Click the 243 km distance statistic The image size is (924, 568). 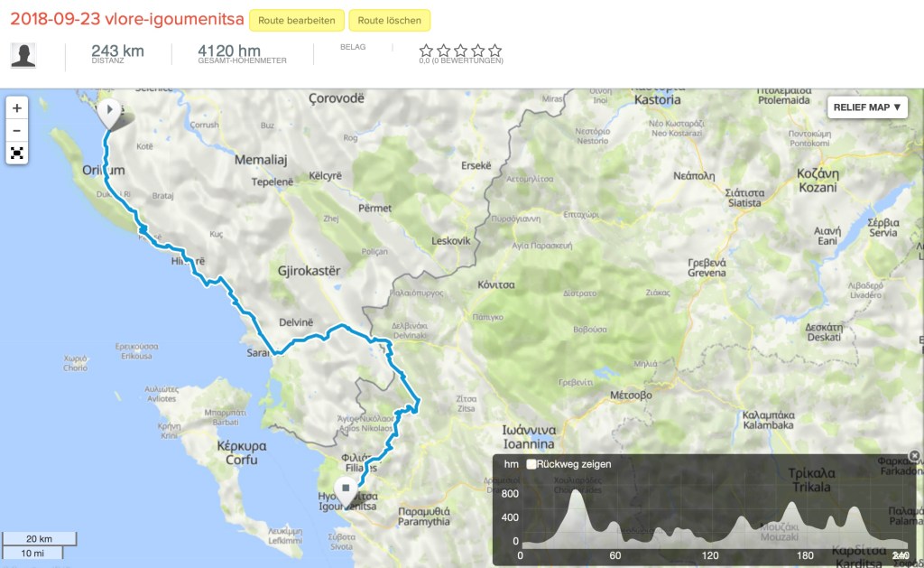[117, 52]
